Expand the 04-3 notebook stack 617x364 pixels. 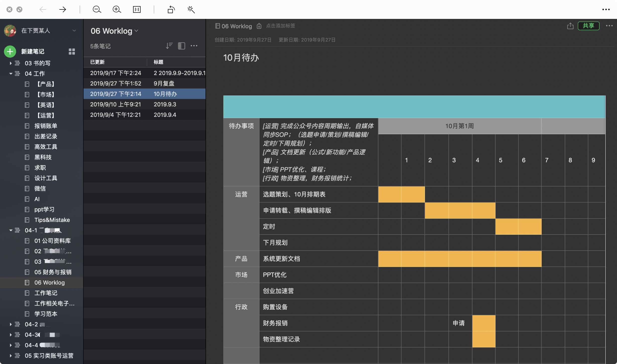pos(10,335)
